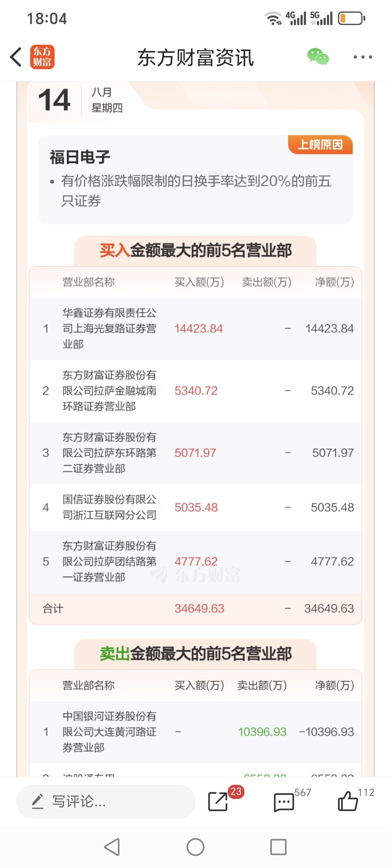Tap the pencil icon in comment box
391x868 pixels.
click(38, 801)
